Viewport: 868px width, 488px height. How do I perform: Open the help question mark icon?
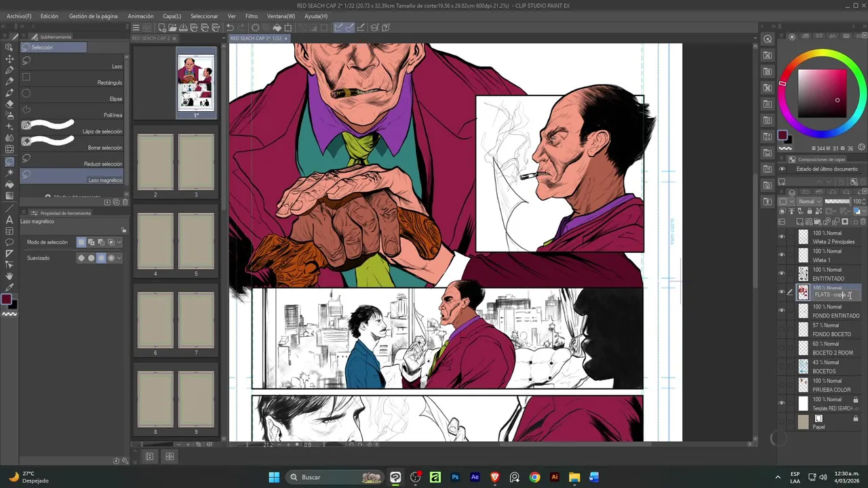pyautogui.click(x=386, y=28)
